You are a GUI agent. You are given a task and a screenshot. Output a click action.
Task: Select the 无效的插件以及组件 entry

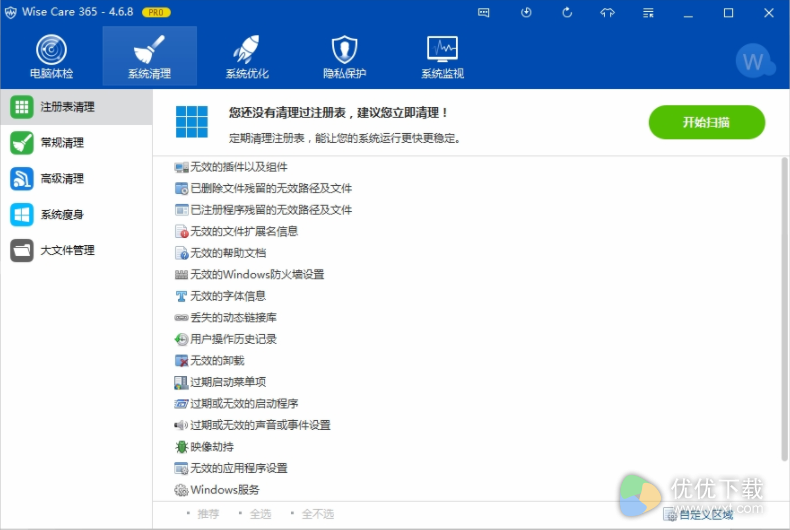[239, 167]
